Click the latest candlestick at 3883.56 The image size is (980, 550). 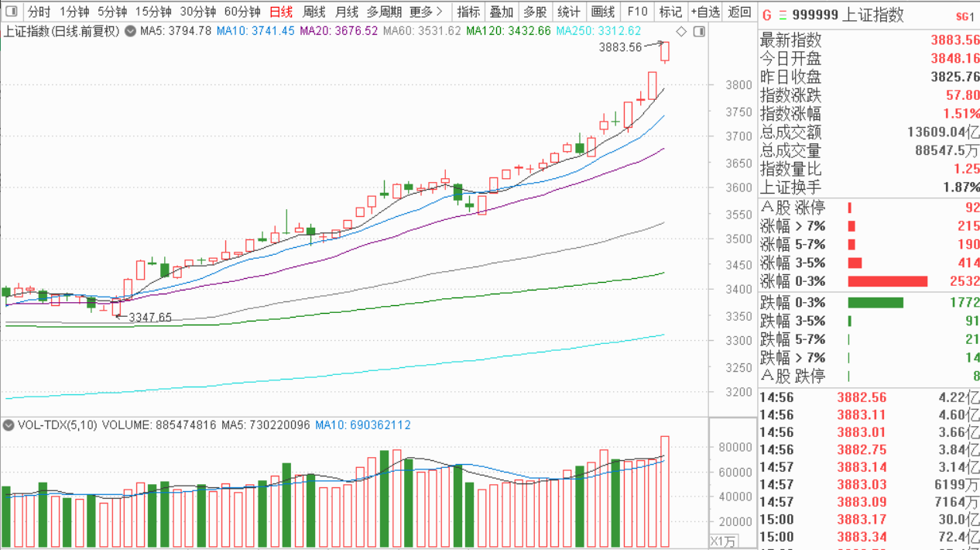pyautogui.click(x=665, y=52)
